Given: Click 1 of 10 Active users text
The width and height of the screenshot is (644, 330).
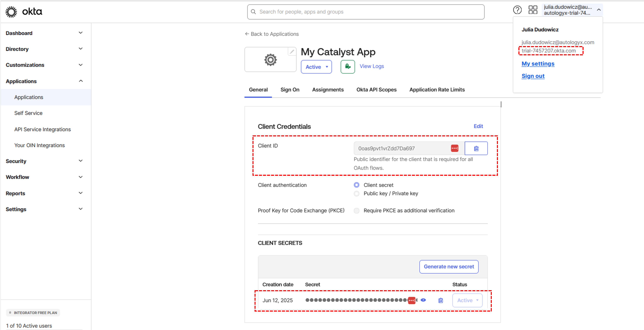Looking at the screenshot, I should (29, 325).
